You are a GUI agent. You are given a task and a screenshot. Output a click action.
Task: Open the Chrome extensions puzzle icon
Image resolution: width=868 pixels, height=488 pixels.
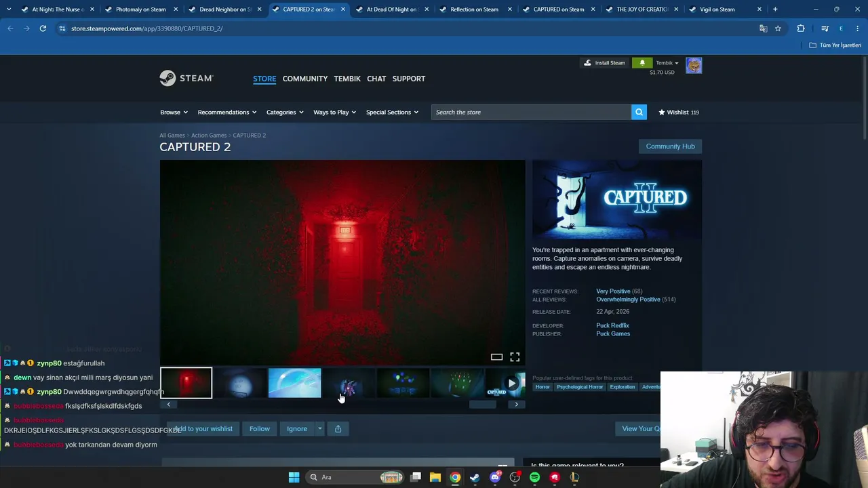[801, 28]
